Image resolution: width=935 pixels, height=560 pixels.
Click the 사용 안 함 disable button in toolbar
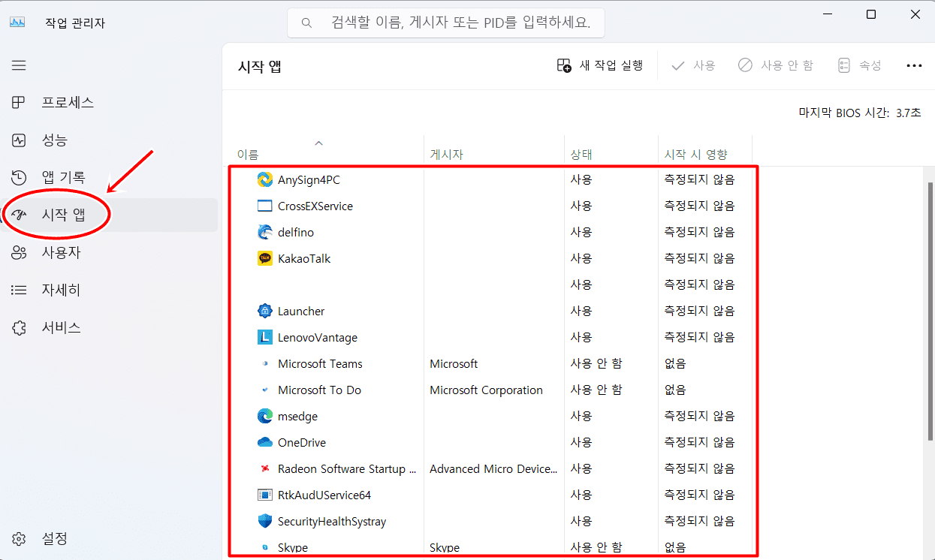tap(776, 65)
